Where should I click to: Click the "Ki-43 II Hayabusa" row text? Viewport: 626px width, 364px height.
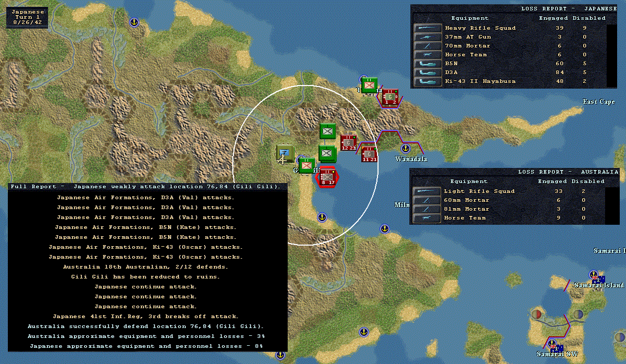click(x=480, y=81)
